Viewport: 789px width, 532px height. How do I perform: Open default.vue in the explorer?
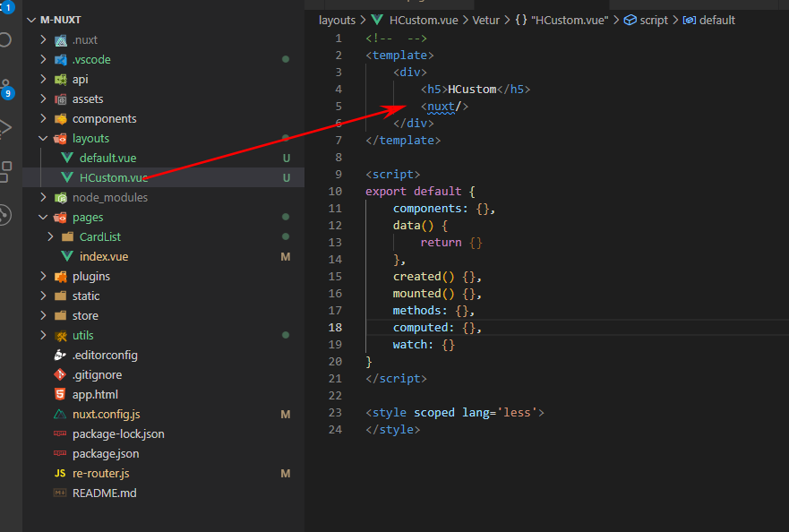tap(107, 158)
